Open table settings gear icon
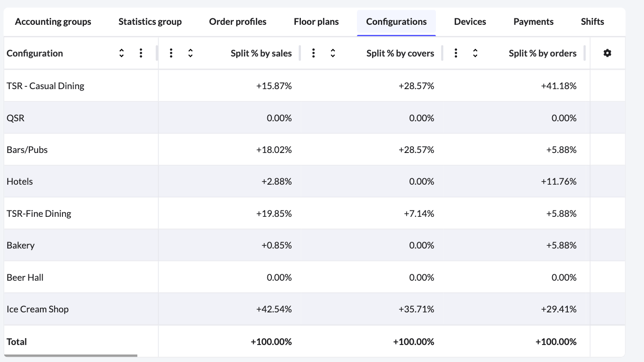Image resolution: width=644 pixels, height=362 pixels. (x=607, y=53)
